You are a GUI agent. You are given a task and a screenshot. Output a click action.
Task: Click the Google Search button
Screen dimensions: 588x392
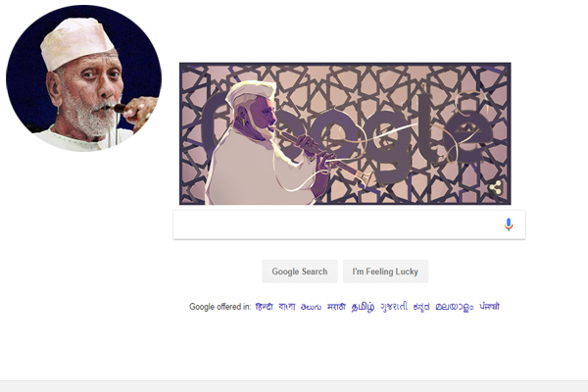click(300, 271)
